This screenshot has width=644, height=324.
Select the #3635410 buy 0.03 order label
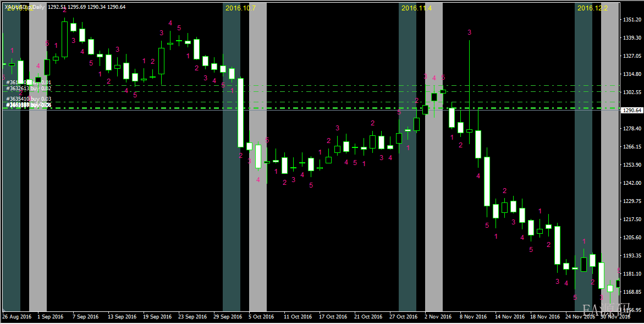tap(29, 99)
